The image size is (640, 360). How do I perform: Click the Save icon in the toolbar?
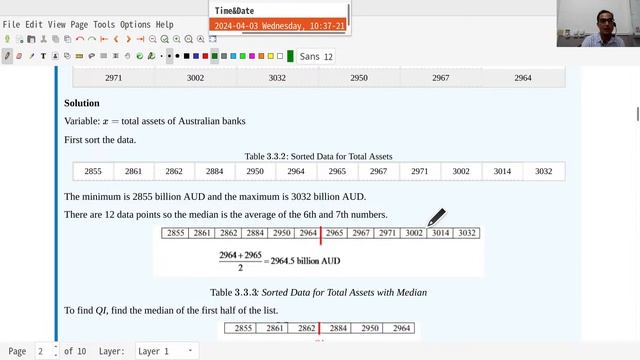click(7, 39)
